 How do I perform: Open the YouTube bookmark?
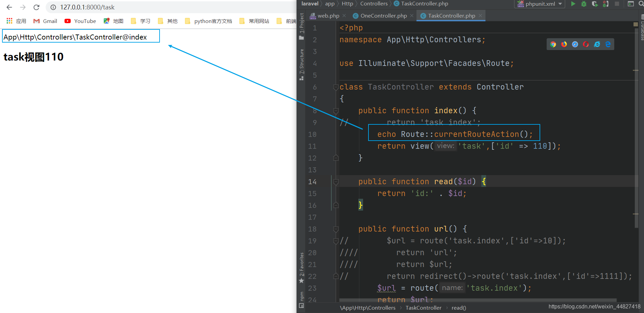click(x=80, y=21)
